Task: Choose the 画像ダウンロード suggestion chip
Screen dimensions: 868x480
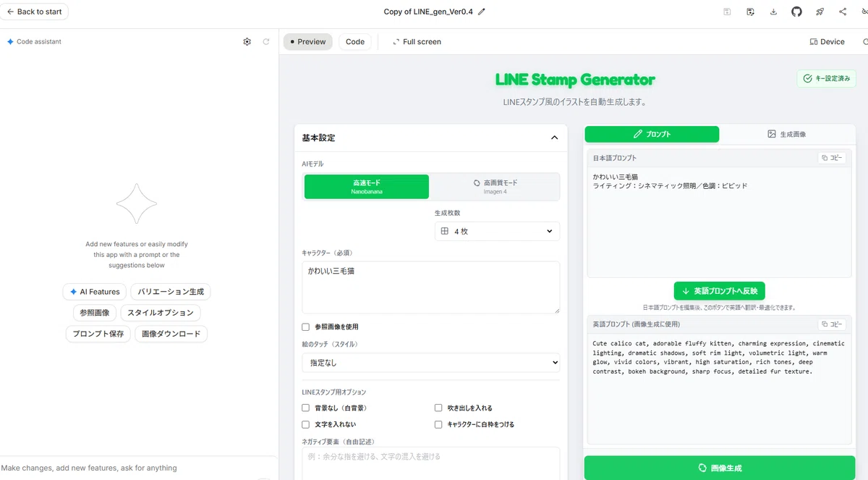Action: pyautogui.click(x=171, y=334)
